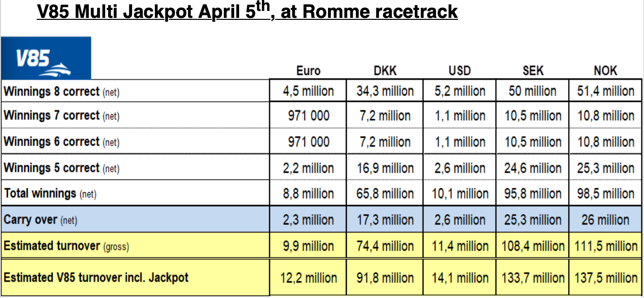644x298 pixels.
Task: Click the V85 Multi Jackpot title heading
Action: click(247, 11)
